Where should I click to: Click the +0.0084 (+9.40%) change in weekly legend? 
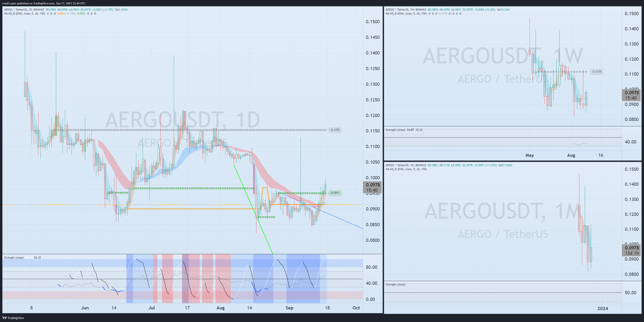click(x=484, y=9)
